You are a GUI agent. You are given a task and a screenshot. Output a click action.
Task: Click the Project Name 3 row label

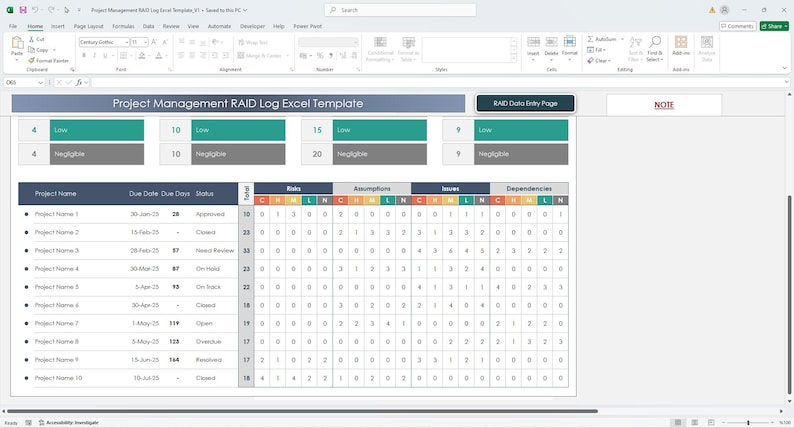pos(57,250)
